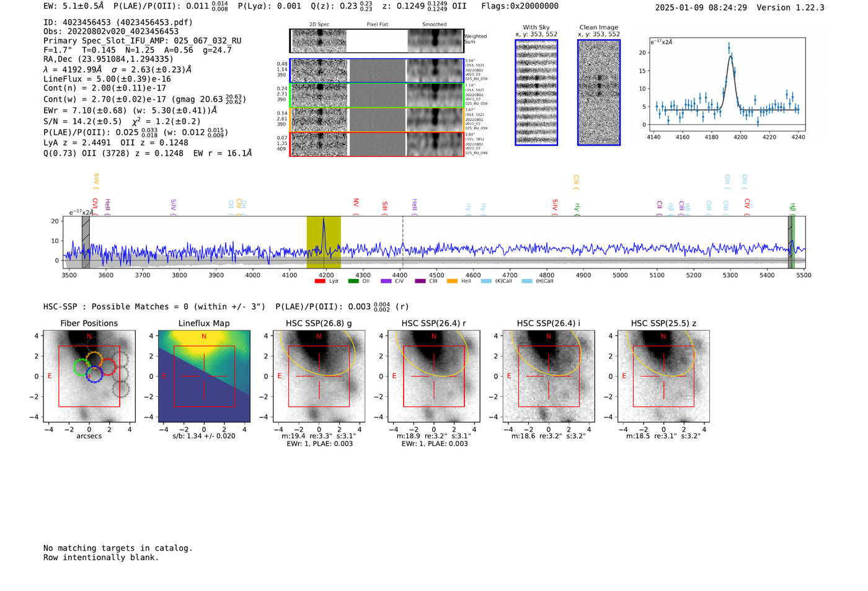
Task: Click the orange fiber circle in Fiber Positions
Action: (94, 360)
